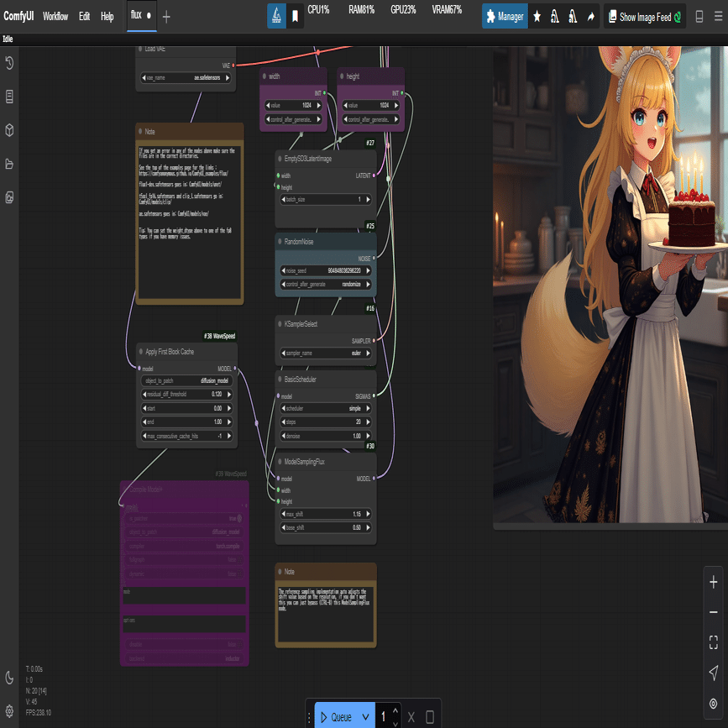Open the workflows folder sidebar icon
Screen dimensions: 728x728
(x=9, y=164)
